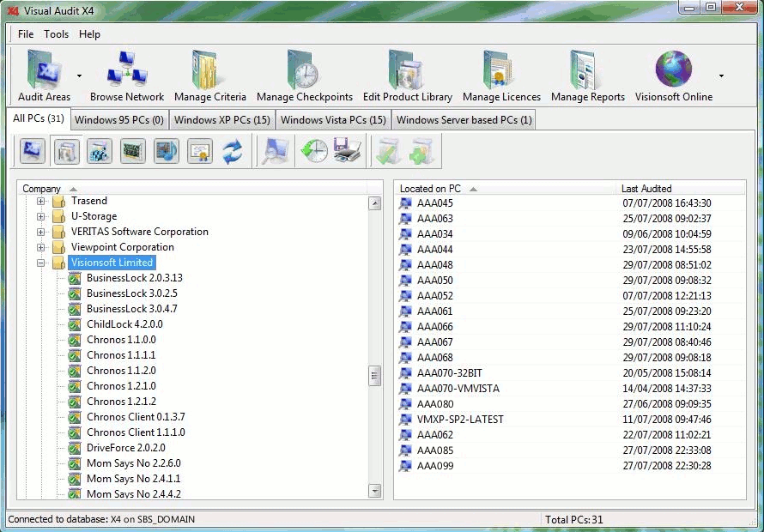Select Chronos 1.2.1.2 in the tree

pos(121,402)
